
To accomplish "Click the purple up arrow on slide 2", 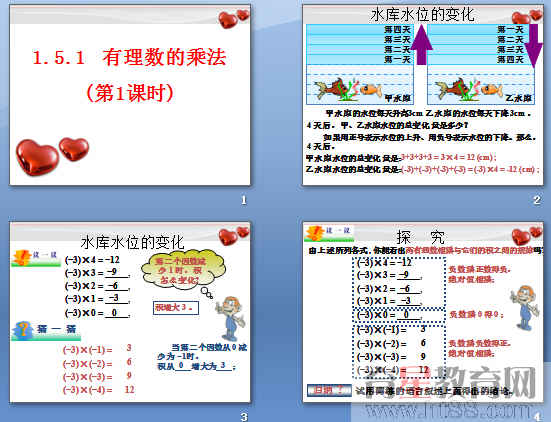I will [421, 44].
